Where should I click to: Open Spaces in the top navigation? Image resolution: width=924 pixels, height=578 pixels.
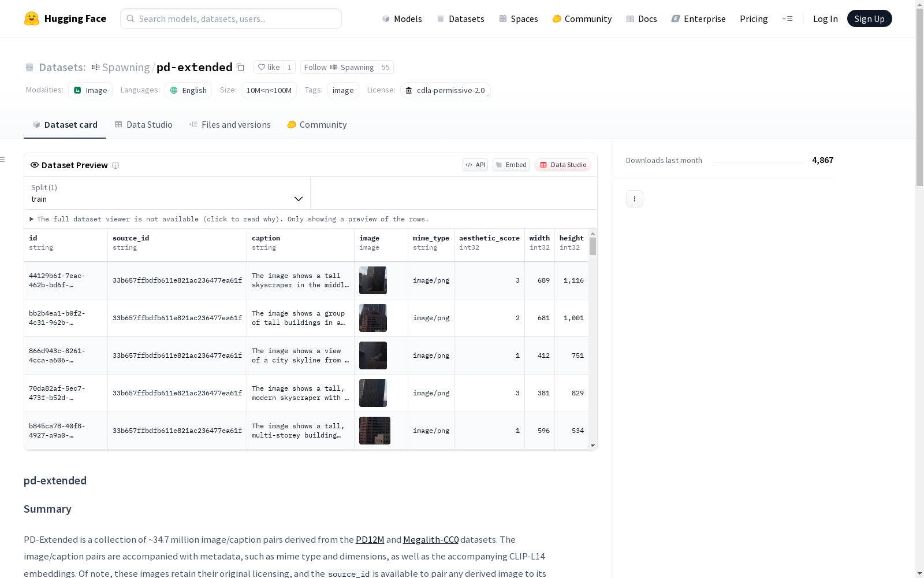tap(518, 18)
